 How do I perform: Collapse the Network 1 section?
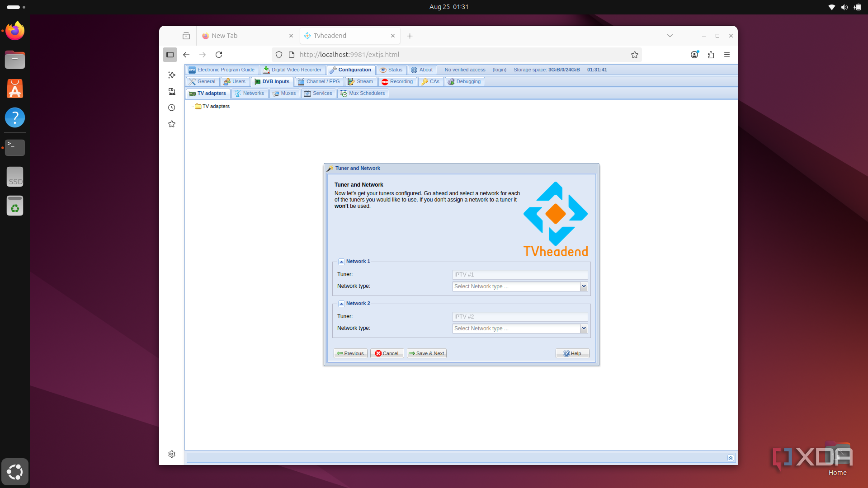tap(341, 262)
